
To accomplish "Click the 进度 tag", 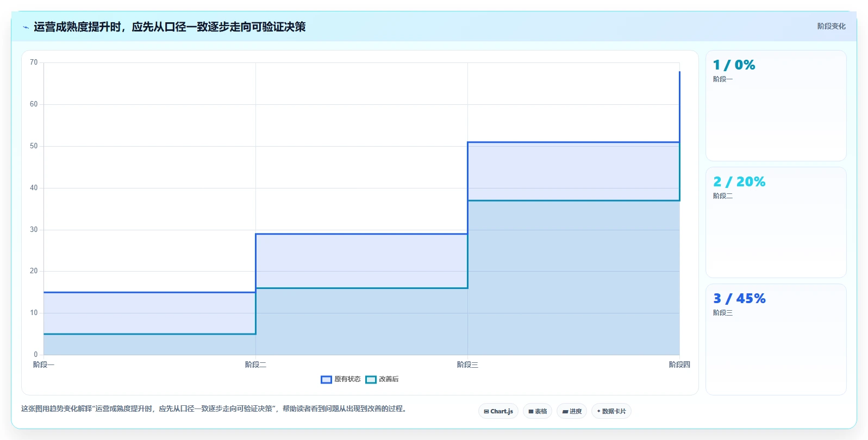I will pos(572,411).
